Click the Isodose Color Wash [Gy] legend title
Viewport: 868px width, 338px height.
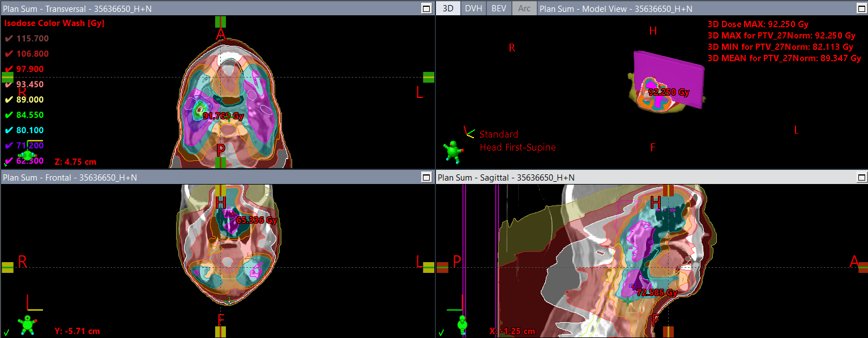(x=54, y=23)
